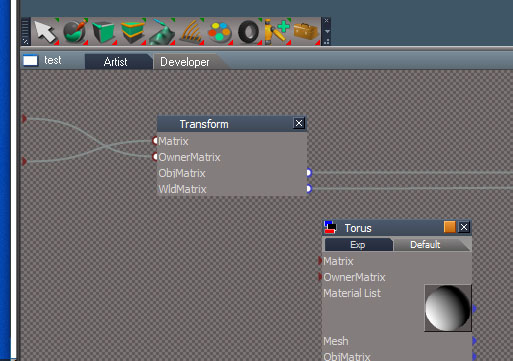
Task: Open the color palette tool
Action: pyautogui.click(x=219, y=32)
